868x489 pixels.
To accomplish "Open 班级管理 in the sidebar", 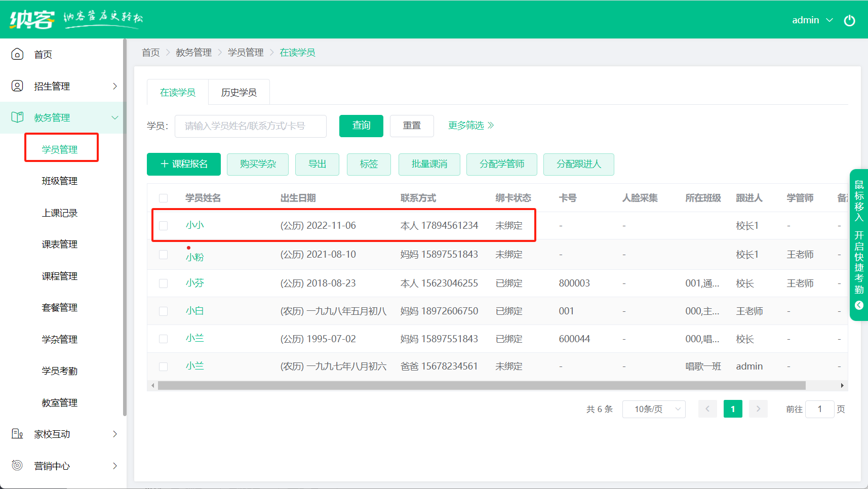I will pyautogui.click(x=59, y=181).
